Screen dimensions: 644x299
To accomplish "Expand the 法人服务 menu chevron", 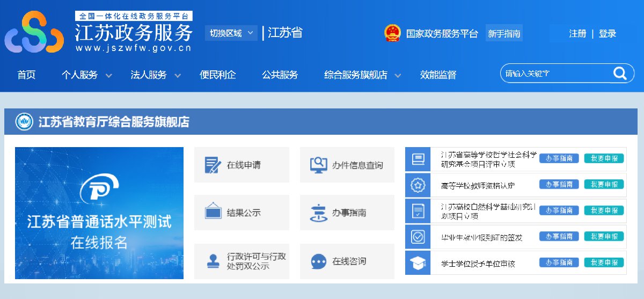I will coord(178,76).
